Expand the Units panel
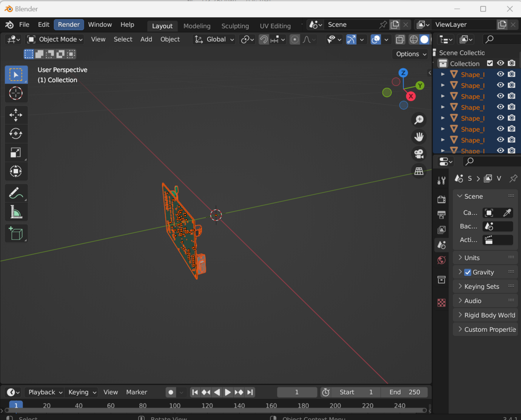This screenshot has width=521, height=420. [x=485, y=258]
